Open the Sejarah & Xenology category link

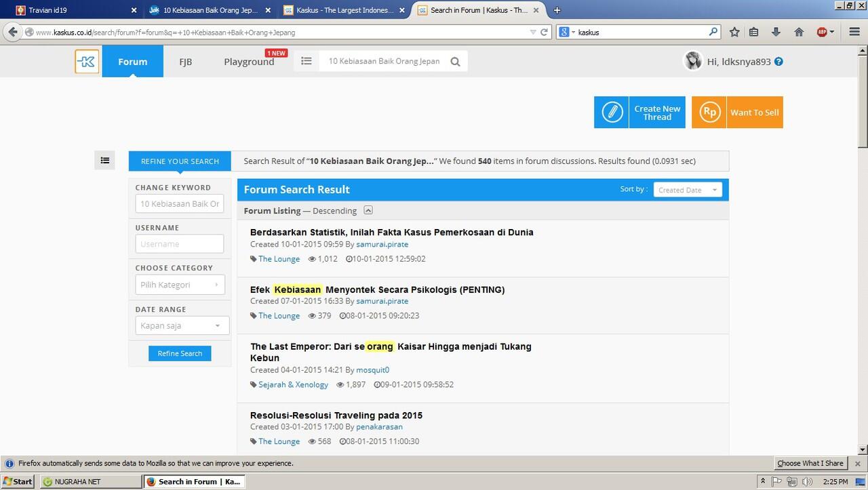(x=293, y=384)
